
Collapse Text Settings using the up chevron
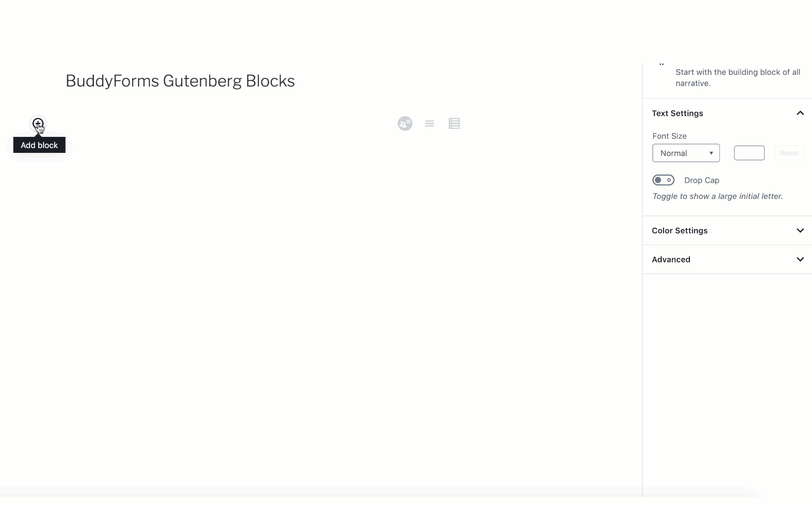click(x=800, y=113)
